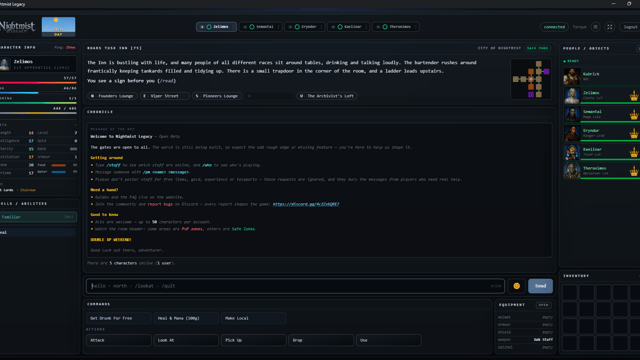Choose the Use action
The height and width of the screenshot is (360, 640).
[x=388, y=340]
